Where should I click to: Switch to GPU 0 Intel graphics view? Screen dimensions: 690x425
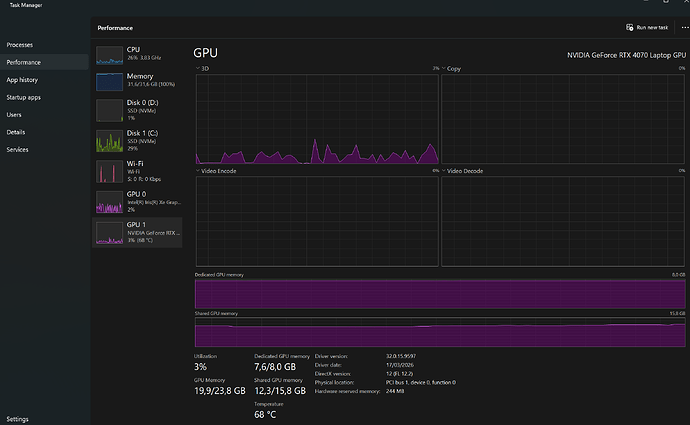[x=108, y=200]
